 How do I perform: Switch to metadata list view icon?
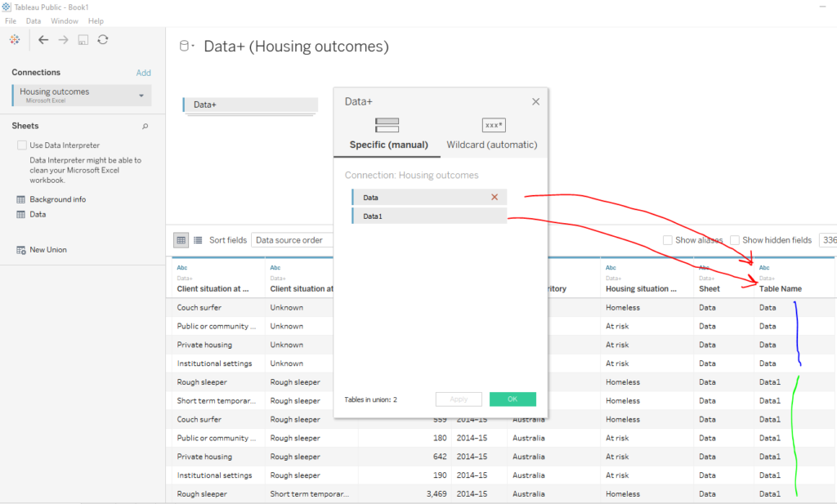pyautogui.click(x=198, y=240)
